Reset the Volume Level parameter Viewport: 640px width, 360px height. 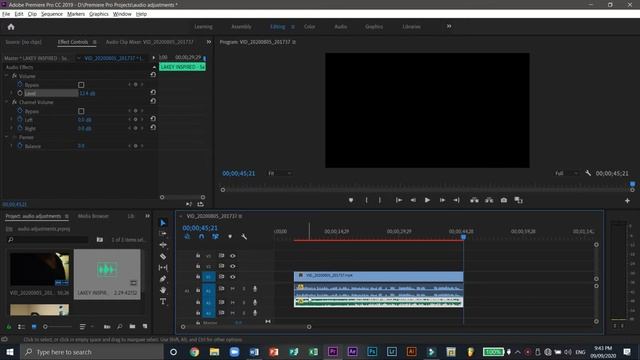[x=153, y=93]
